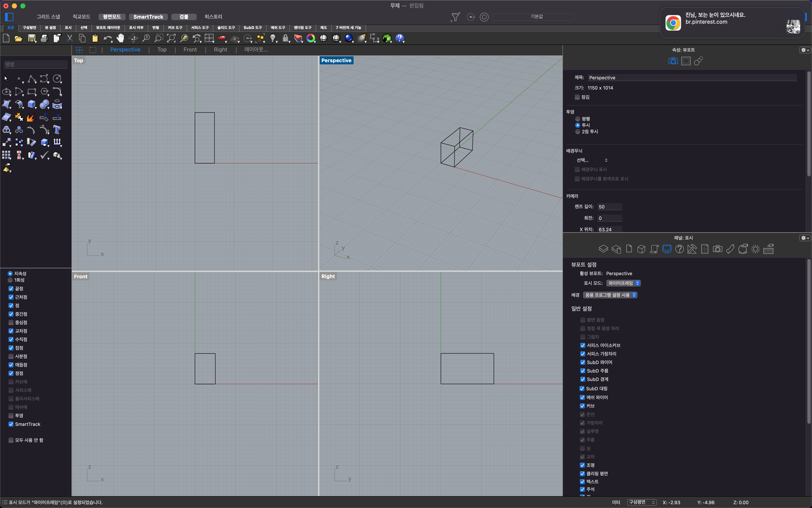This screenshot has width=812, height=508.
Task: Open a file with the folder icon
Action: 18,38
